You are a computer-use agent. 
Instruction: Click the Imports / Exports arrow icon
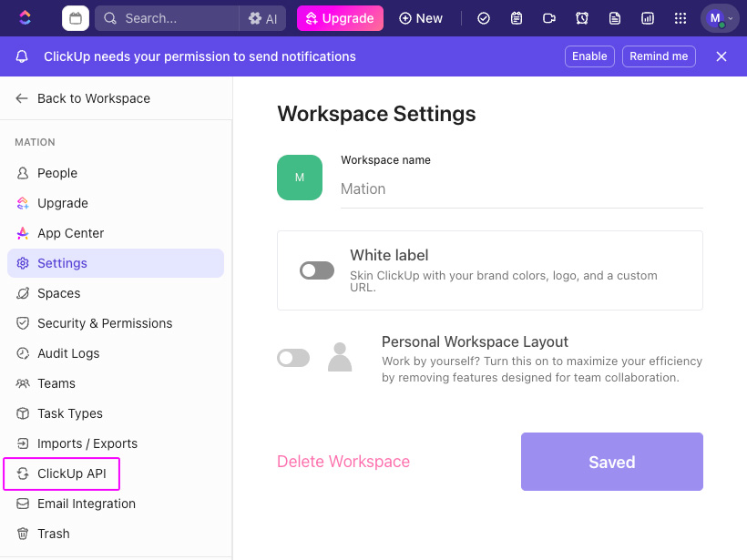point(23,443)
